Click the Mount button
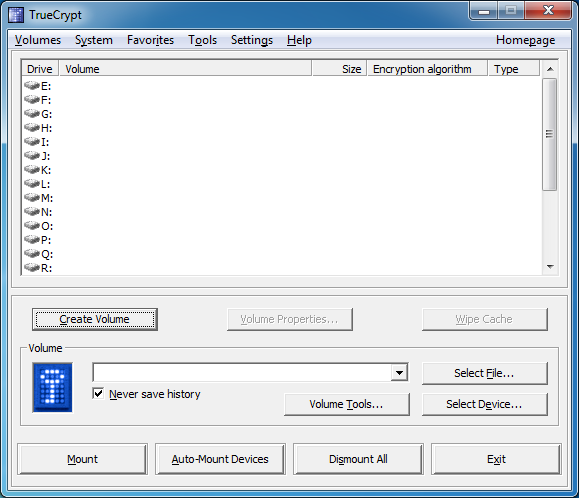Viewport: 579px width, 498px height. point(82,459)
